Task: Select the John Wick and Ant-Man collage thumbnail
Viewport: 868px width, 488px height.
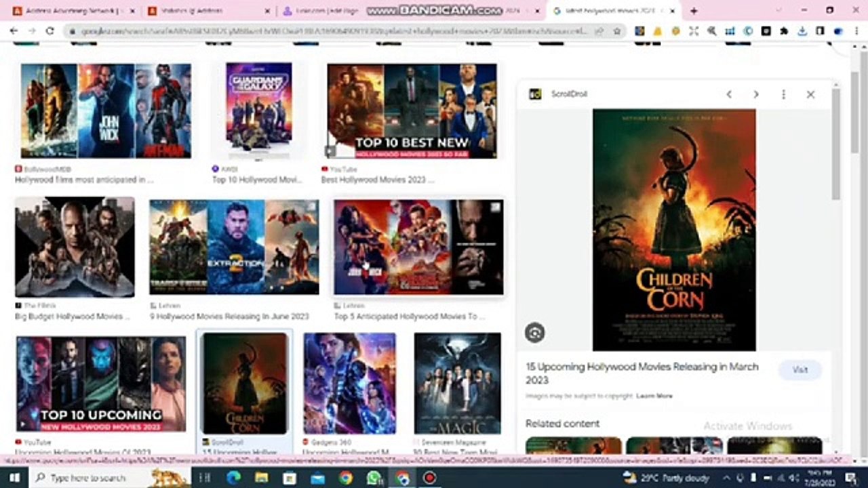Action: (106, 111)
